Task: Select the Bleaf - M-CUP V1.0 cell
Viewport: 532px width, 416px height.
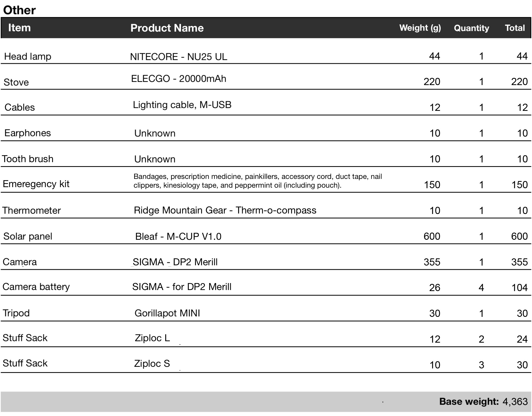Action: pyautogui.click(x=178, y=236)
